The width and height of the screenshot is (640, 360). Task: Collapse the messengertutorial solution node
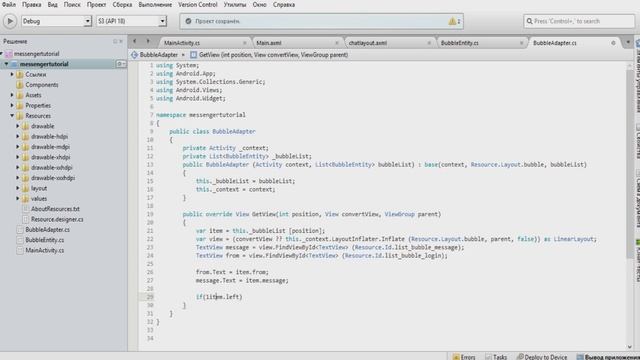tap(2, 54)
